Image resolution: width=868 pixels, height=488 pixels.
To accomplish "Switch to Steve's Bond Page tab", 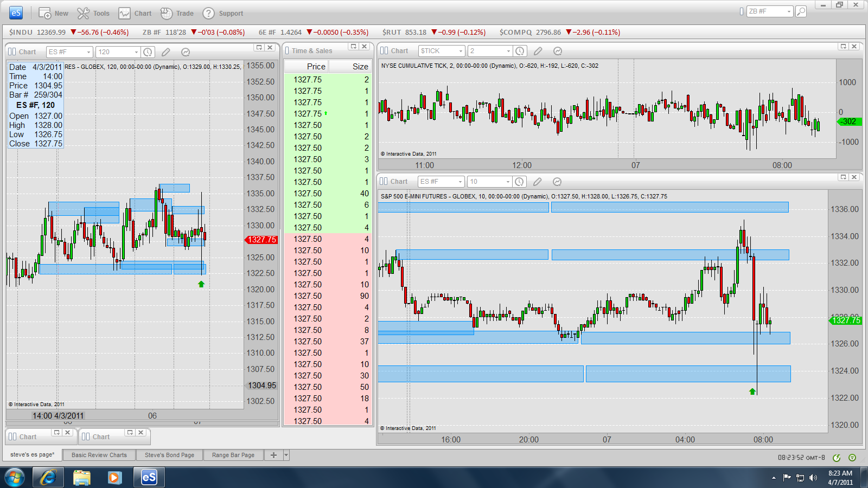I will click(x=169, y=455).
